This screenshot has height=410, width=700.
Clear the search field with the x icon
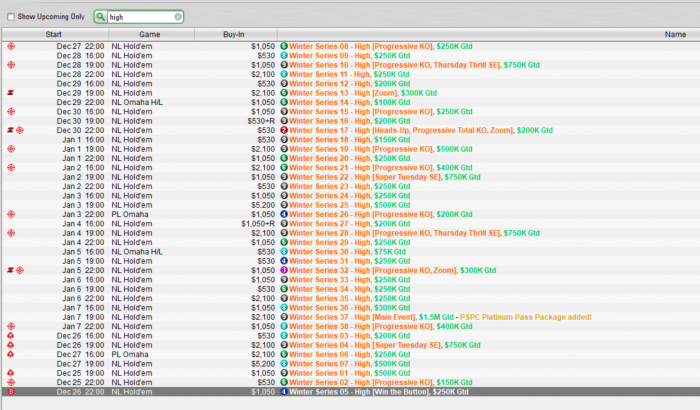(x=178, y=17)
